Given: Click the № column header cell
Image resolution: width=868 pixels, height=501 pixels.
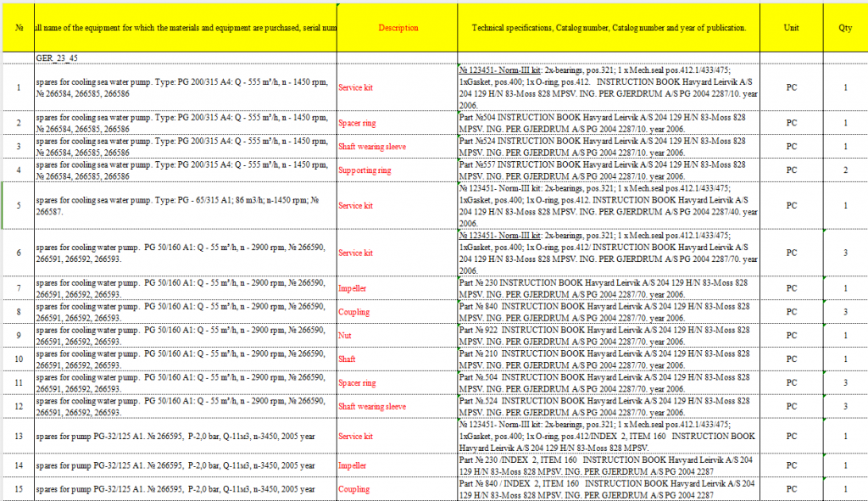Looking at the screenshot, I should pos(19,28).
